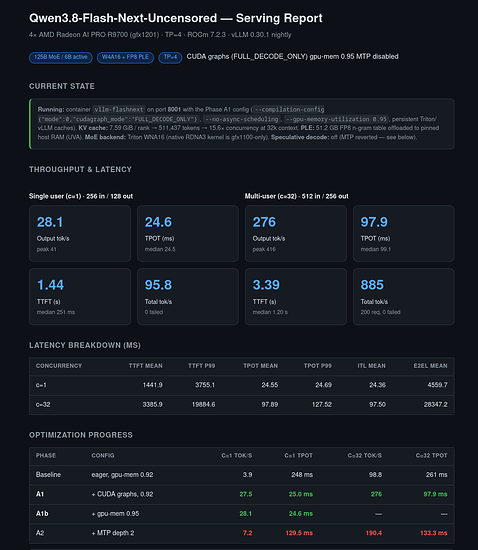Click the 3.39 TTFT (s) metric card
The height and width of the screenshot is (550, 478).
click(296, 297)
